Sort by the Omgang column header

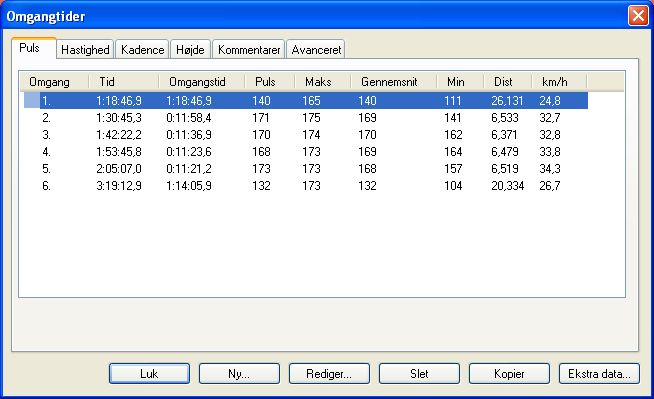54,82
